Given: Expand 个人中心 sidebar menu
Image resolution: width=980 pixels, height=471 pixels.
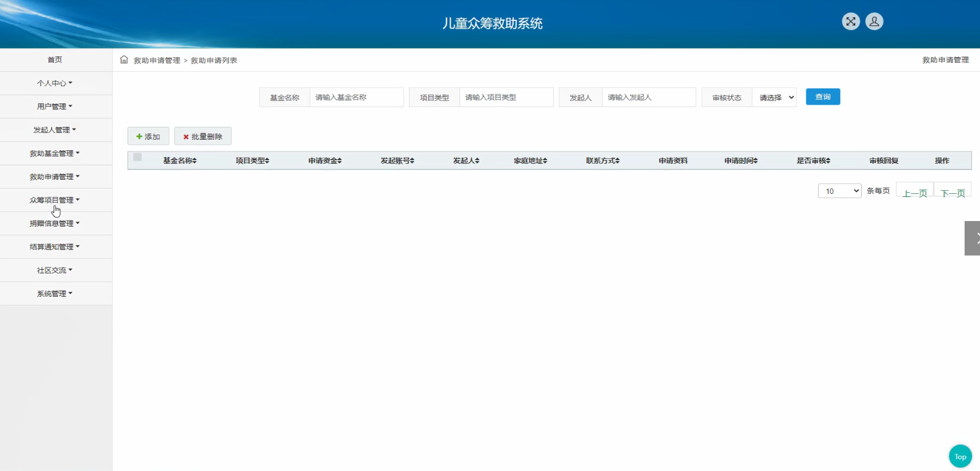Looking at the screenshot, I should pyautogui.click(x=56, y=83).
